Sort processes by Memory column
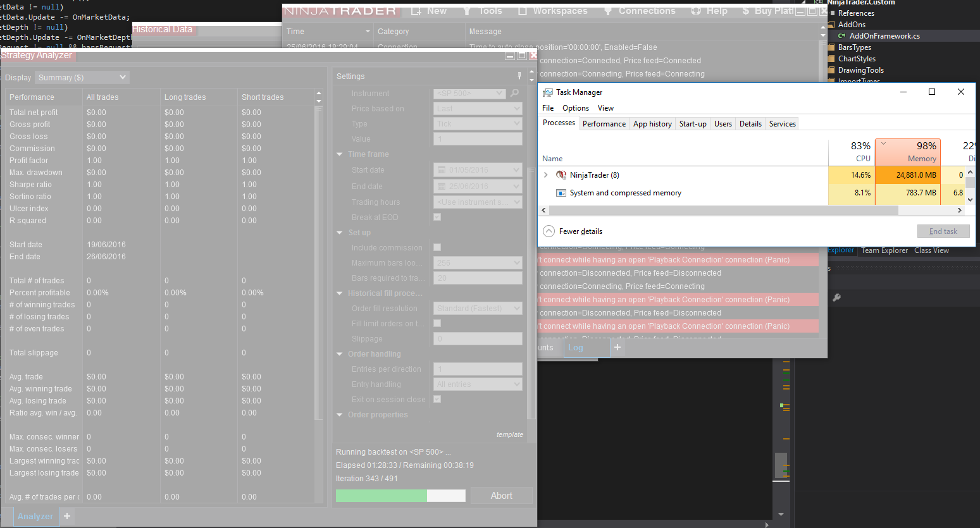 click(x=908, y=152)
